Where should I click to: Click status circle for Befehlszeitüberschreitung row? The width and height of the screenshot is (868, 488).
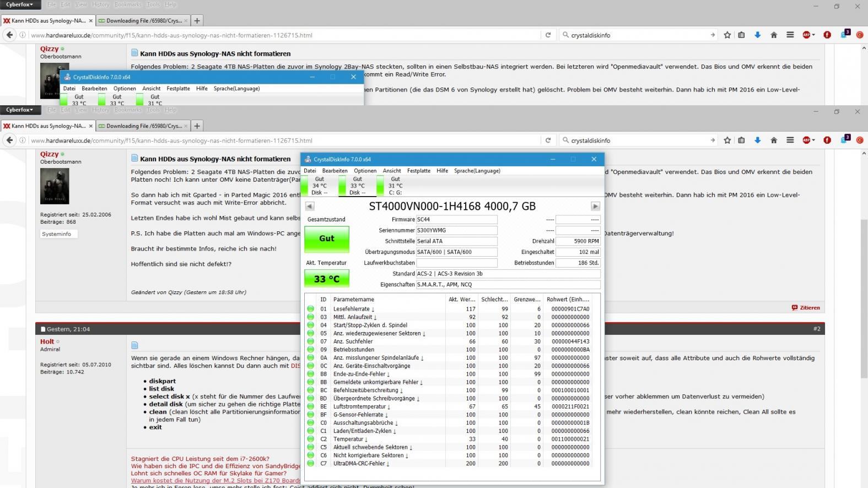pyautogui.click(x=311, y=390)
